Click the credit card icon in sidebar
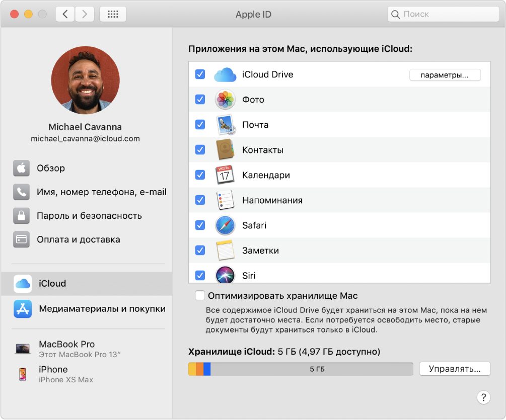506x420 pixels. tap(21, 239)
